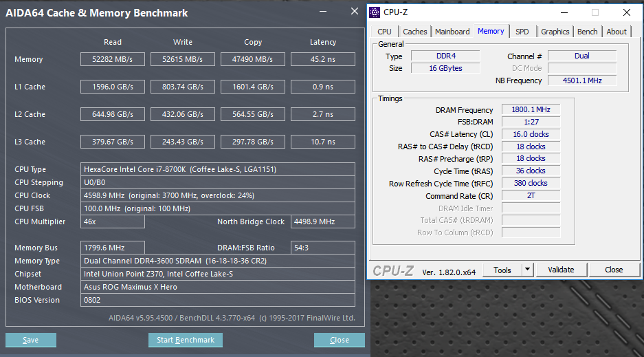Viewport: 644px width, 357px height.
Task: Click the tRCD value 18 clocks
Action: (531, 147)
